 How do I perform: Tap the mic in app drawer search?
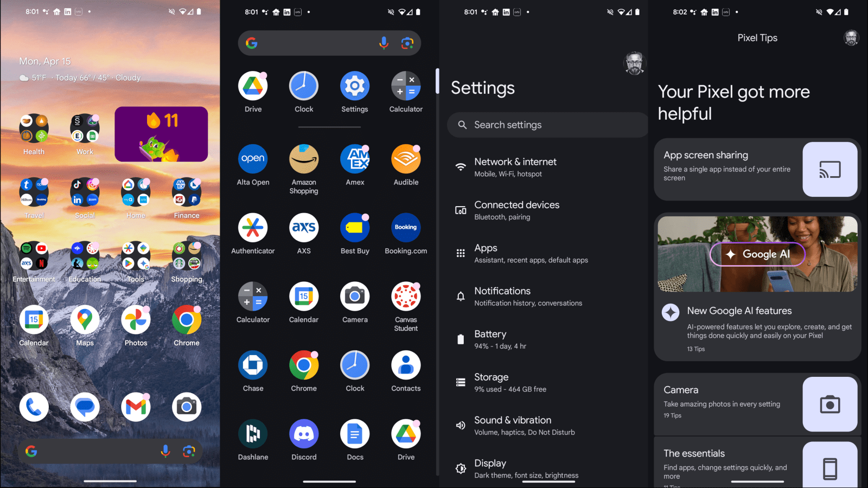[x=384, y=43]
